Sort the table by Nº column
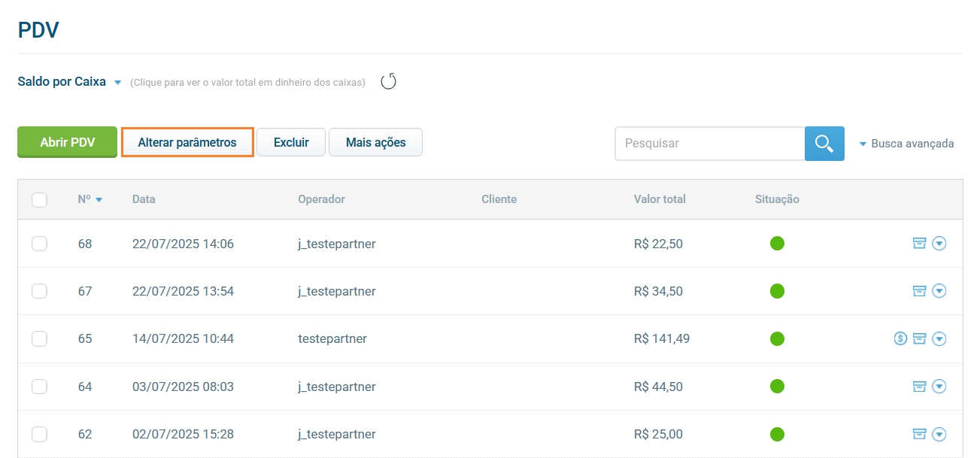This screenshot has width=980, height=458. (x=90, y=199)
